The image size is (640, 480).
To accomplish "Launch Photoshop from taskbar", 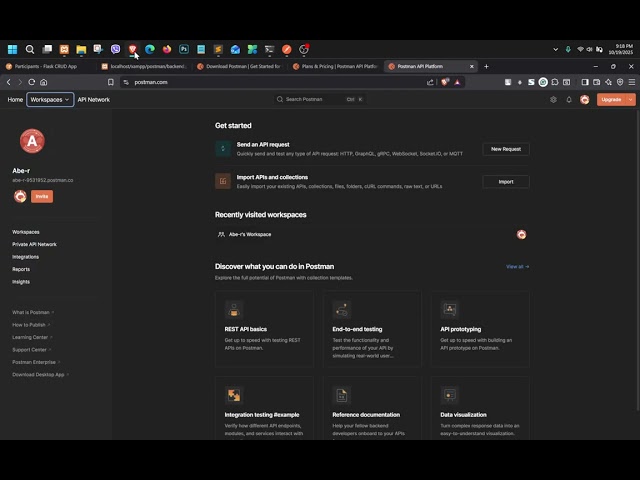I will pos(184,49).
